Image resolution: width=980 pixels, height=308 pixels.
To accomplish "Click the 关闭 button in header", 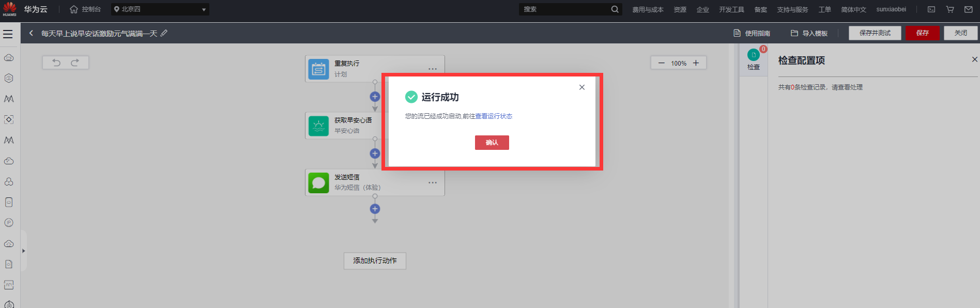I will pos(961,33).
